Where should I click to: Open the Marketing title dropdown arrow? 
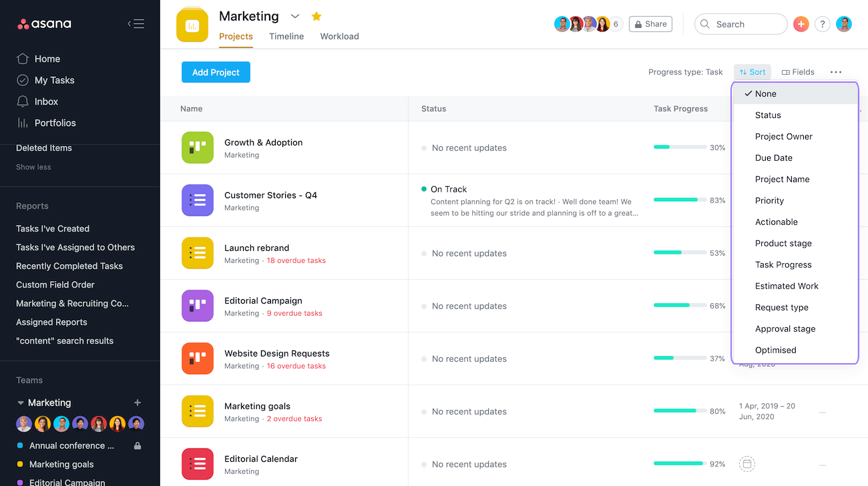[x=295, y=16]
